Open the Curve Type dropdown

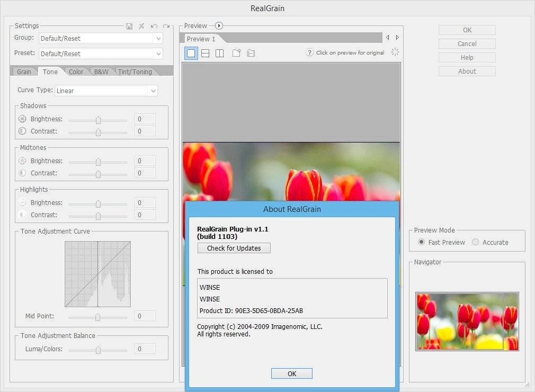click(106, 91)
